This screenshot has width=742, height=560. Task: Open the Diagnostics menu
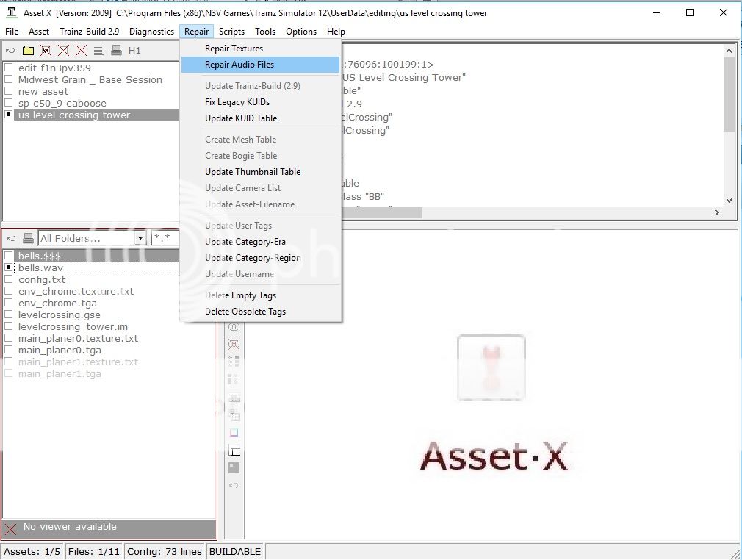[151, 32]
